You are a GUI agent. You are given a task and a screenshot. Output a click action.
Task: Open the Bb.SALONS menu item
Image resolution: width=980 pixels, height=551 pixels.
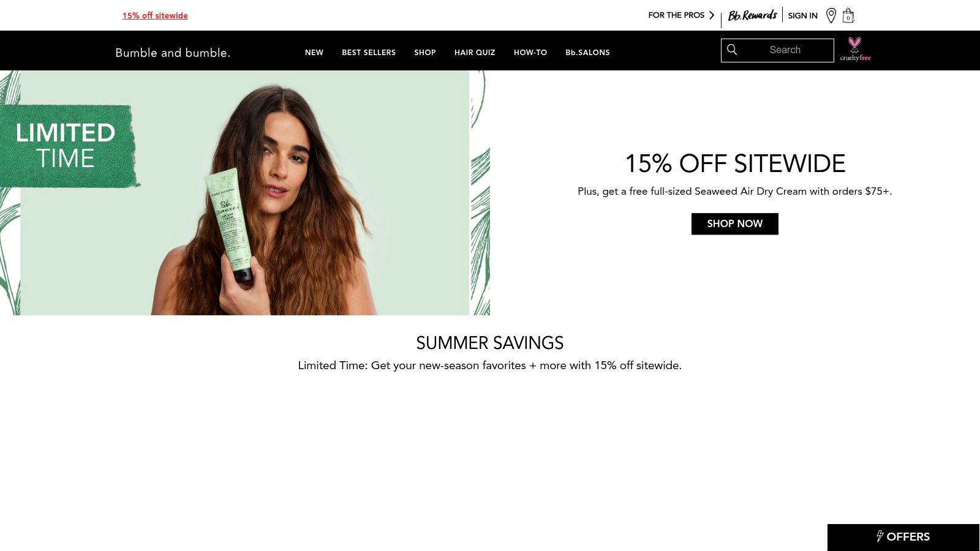[587, 53]
